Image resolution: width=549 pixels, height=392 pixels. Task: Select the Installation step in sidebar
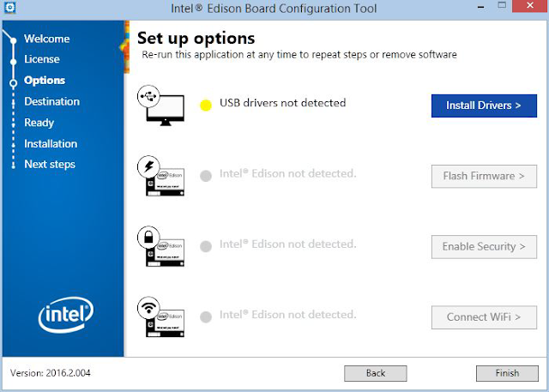51,144
